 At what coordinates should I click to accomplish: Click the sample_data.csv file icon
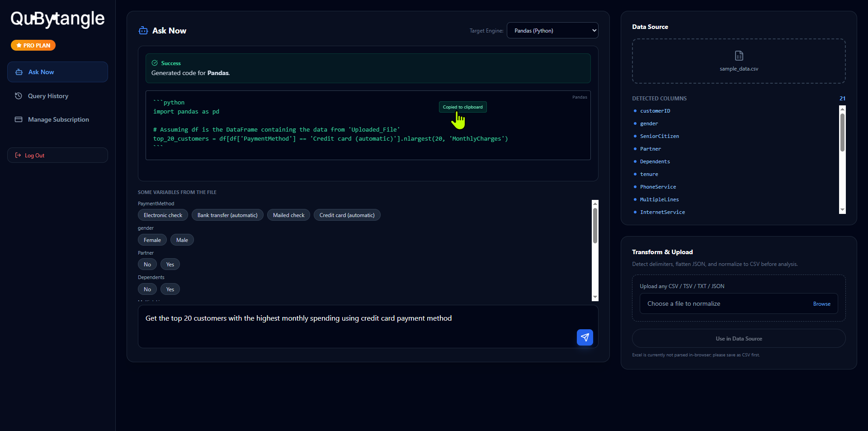(739, 56)
